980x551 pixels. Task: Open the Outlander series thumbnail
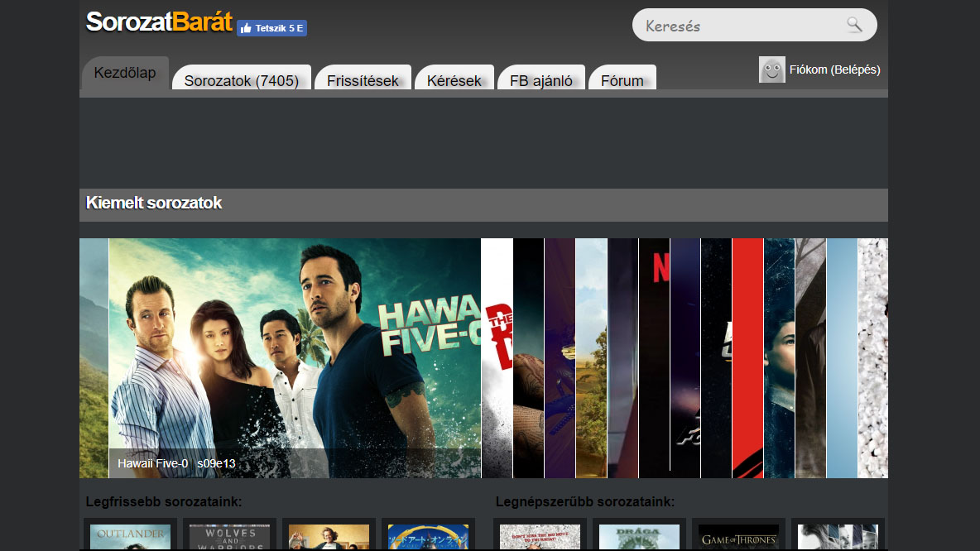(130, 537)
